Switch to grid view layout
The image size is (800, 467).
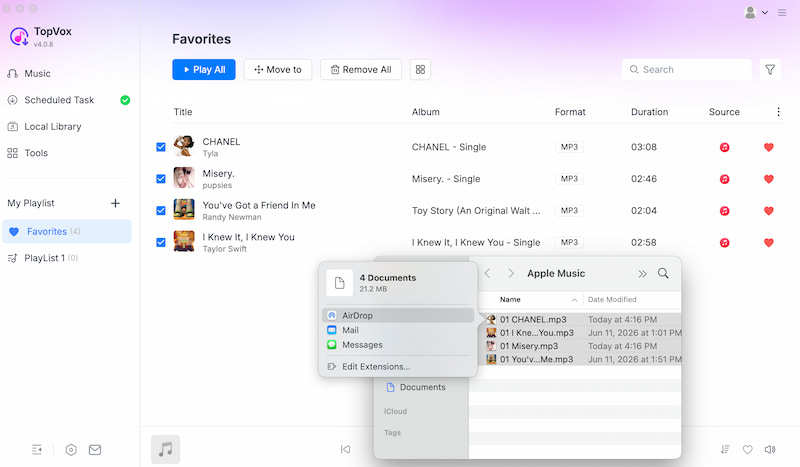pos(420,69)
